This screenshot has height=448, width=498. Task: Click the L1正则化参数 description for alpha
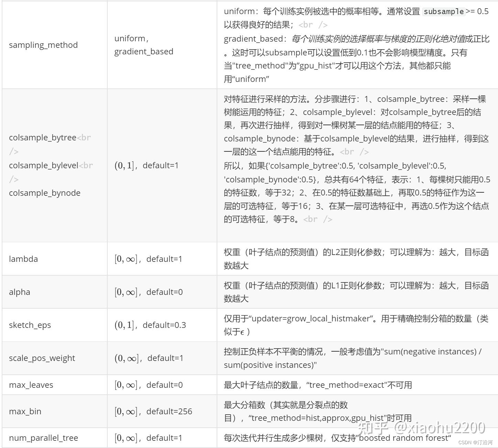click(x=356, y=292)
